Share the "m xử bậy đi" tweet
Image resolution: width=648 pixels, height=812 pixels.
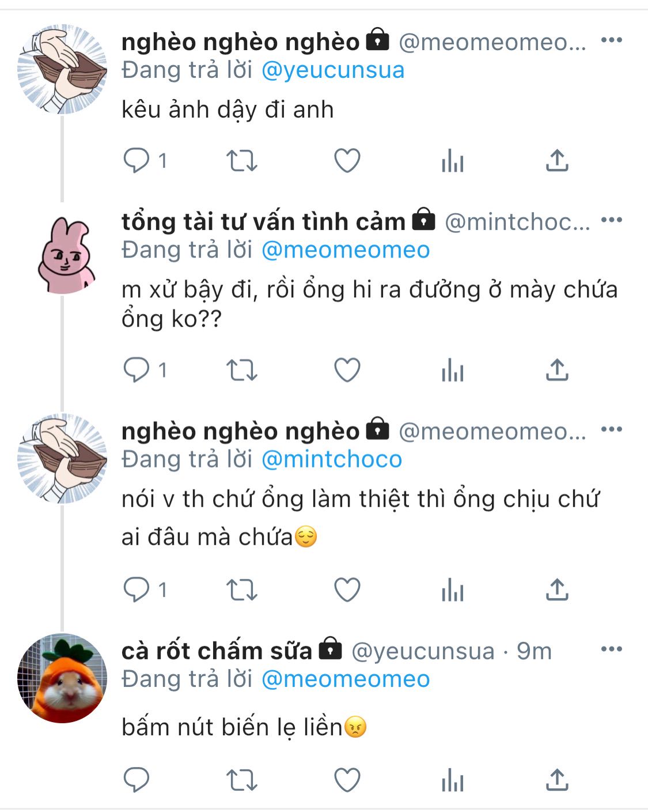pos(557,370)
